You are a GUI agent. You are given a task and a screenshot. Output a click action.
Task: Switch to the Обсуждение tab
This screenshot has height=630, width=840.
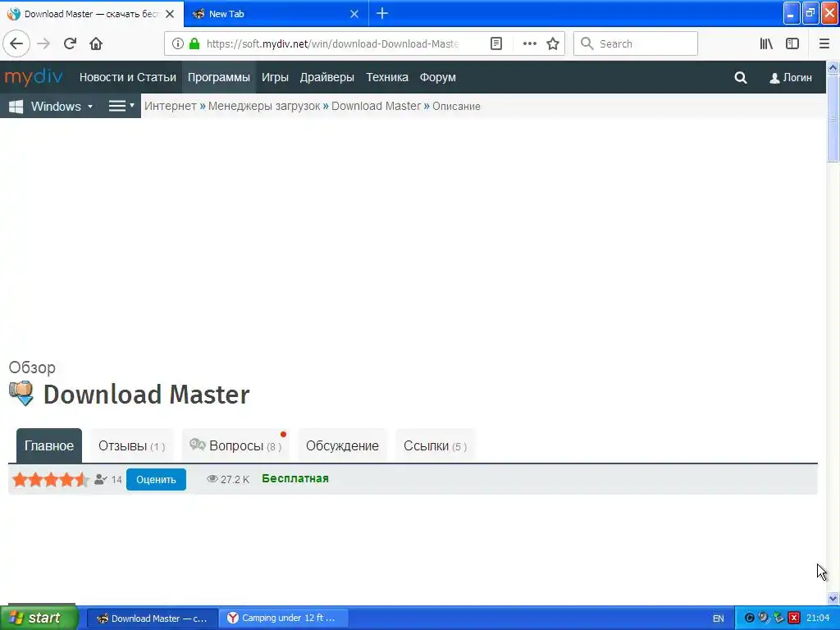[342, 445]
